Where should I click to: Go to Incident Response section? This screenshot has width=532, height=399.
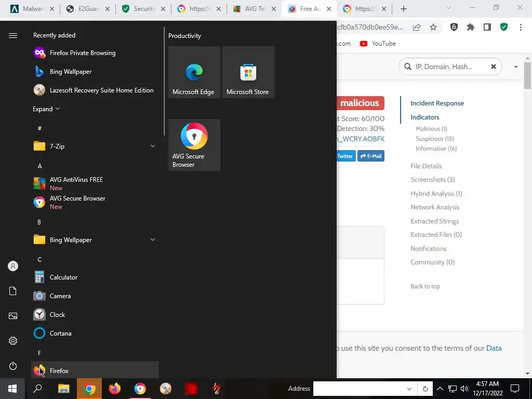point(437,103)
